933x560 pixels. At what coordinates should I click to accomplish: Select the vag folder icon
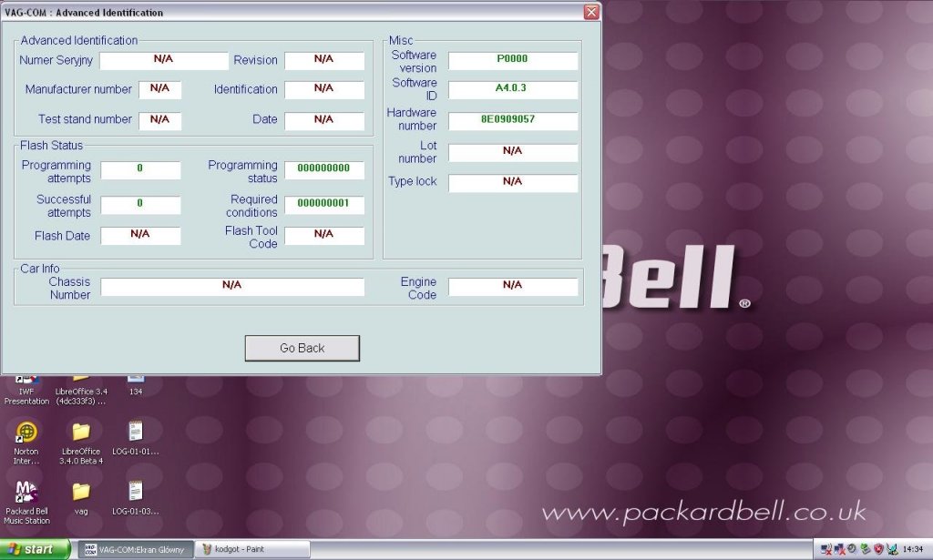tap(81, 497)
